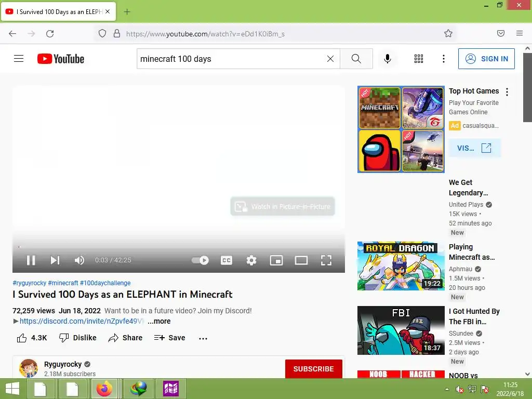Screen dimensions: 532x399
Task: Open the SSundee channel name
Action: click(x=461, y=334)
